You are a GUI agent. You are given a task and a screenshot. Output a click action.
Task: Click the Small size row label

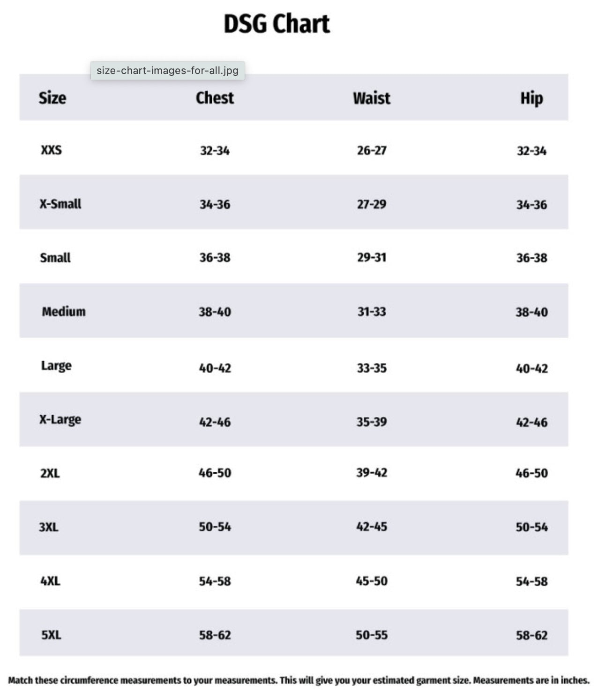[x=55, y=258]
